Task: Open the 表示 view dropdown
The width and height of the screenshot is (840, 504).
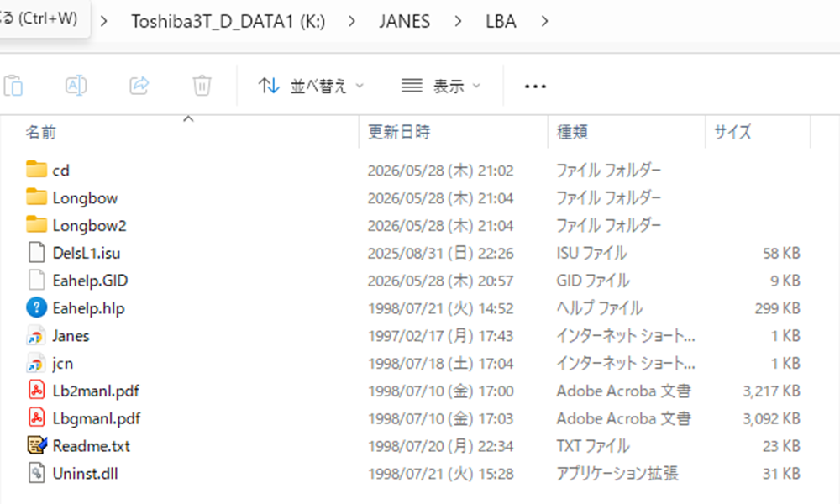Action: click(441, 86)
